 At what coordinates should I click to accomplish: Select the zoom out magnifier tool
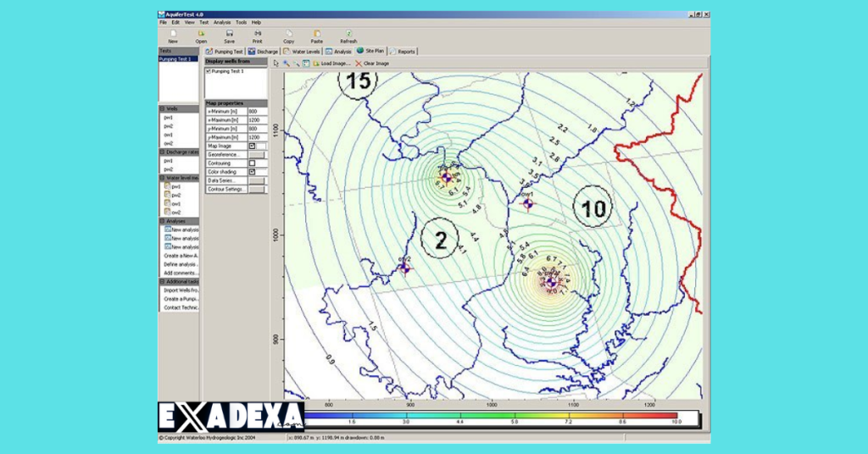[296, 64]
